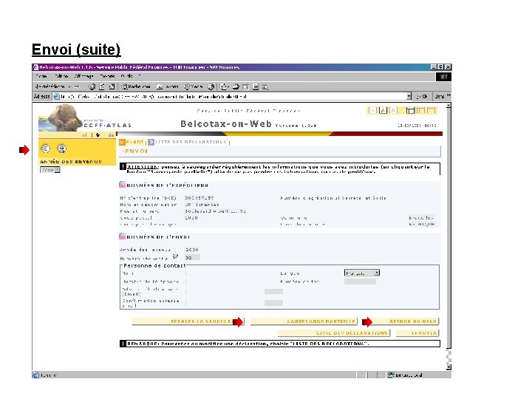This screenshot has width=532, height=399.
Task: Select the second page layout icon
Action: click(x=420, y=110)
